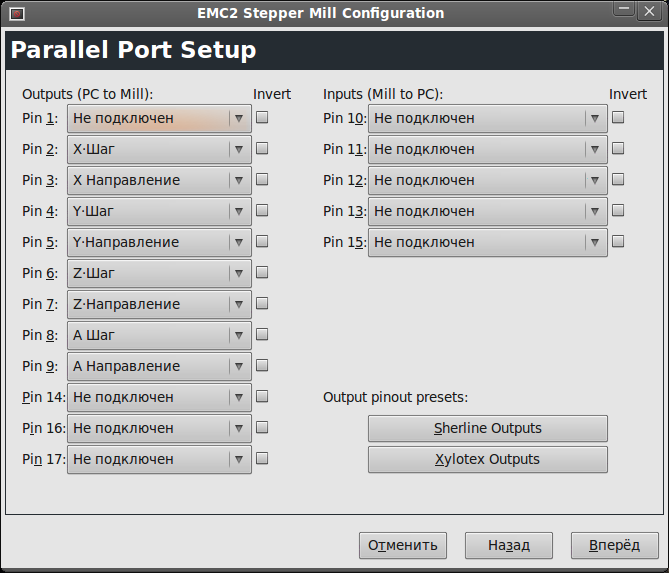Open Pin 14 output dropdown
Screen dimensions: 669x573
pos(159,398)
